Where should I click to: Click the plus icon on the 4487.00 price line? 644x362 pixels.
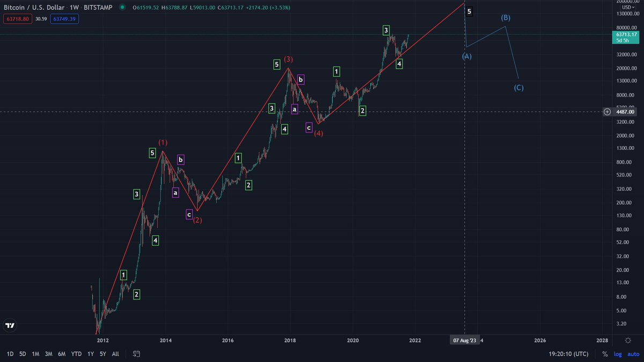[608, 112]
